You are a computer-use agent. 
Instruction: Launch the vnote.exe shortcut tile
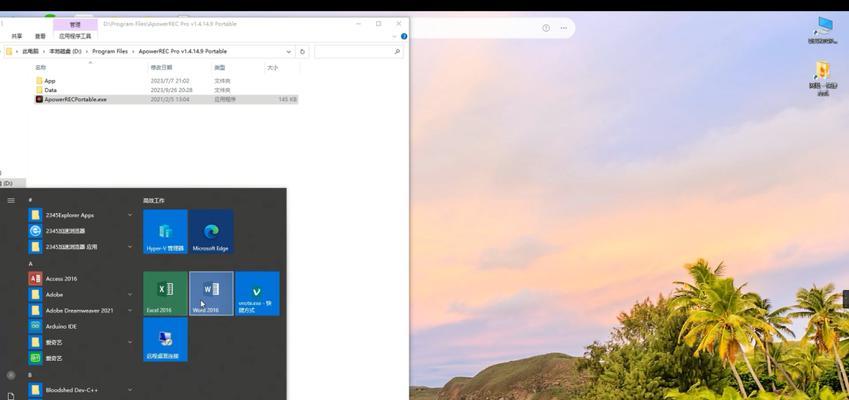[x=257, y=293]
